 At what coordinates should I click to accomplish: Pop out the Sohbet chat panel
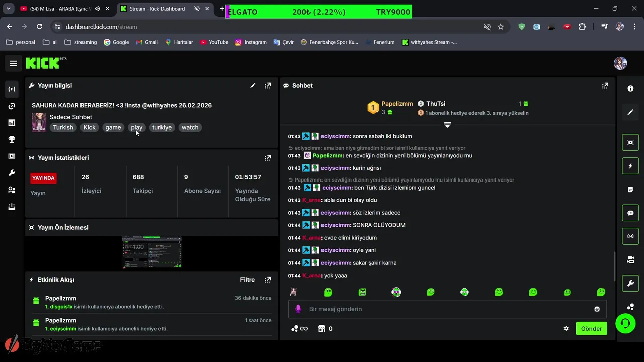tap(605, 86)
